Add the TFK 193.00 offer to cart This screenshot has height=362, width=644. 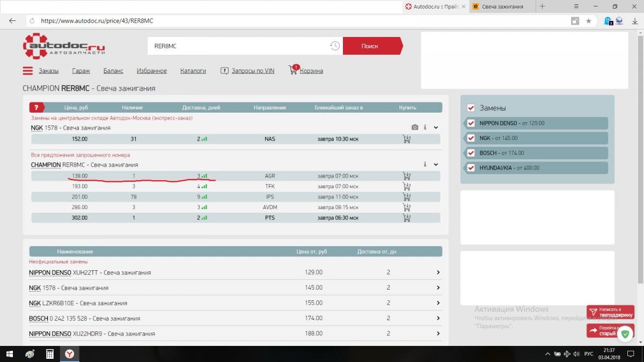click(407, 186)
